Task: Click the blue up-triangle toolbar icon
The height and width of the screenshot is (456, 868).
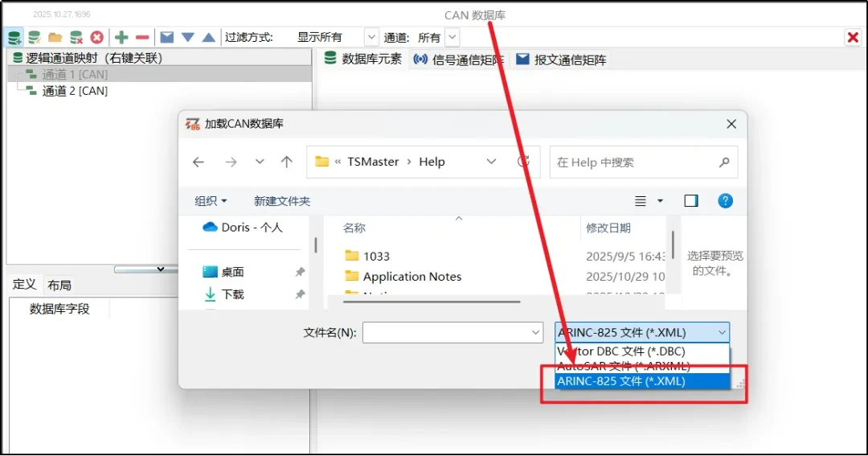Action: (208, 37)
